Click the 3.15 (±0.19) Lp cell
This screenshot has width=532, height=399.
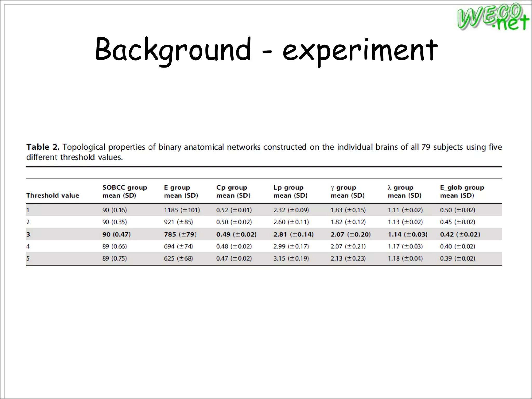[x=291, y=258]
